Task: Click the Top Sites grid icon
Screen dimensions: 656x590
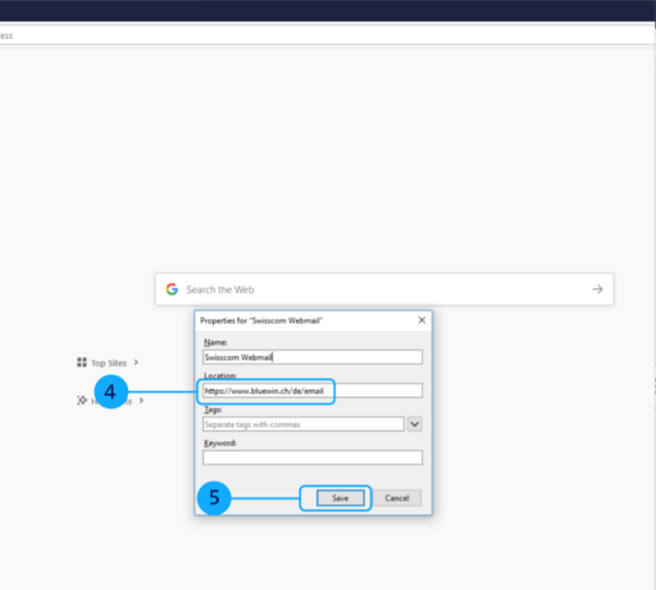Action: (x=82, y=363)
